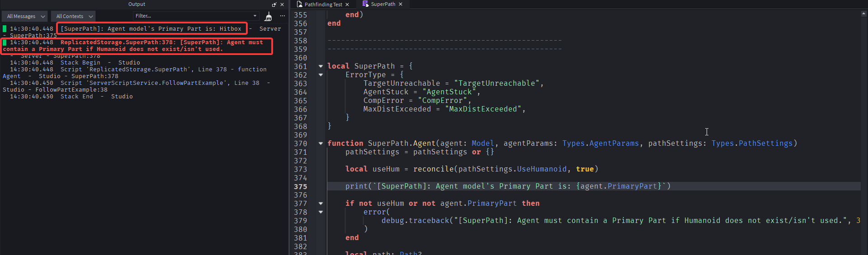The width and height of the screenshot is (868, 255).
Task: Collapse the if-not-useHum block fold arrow on line 377
Action: tap(321, 204)
